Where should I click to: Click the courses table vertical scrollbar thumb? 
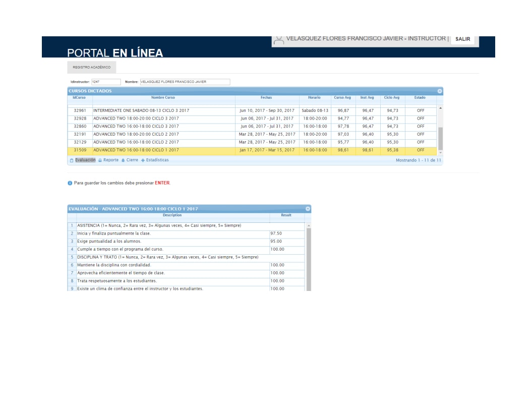point(440,139)
